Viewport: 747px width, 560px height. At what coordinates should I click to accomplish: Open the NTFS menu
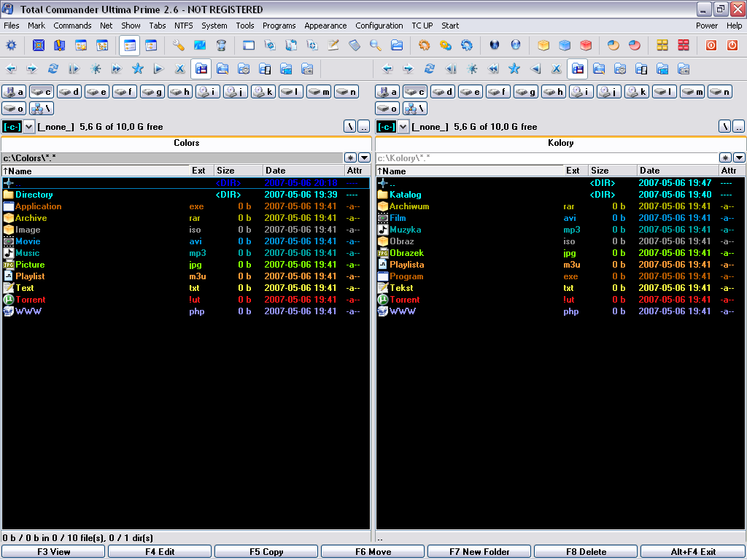tap(183, 26)
